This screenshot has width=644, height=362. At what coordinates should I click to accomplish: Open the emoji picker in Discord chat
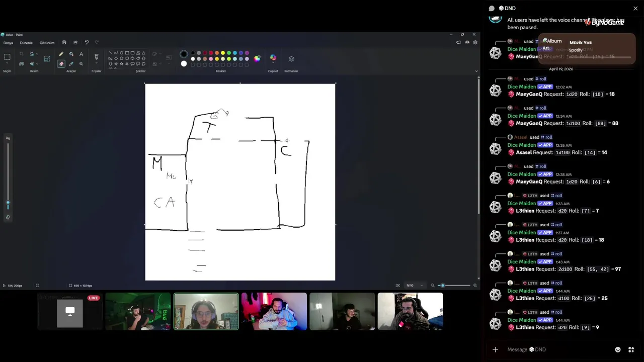pos(618,349)
